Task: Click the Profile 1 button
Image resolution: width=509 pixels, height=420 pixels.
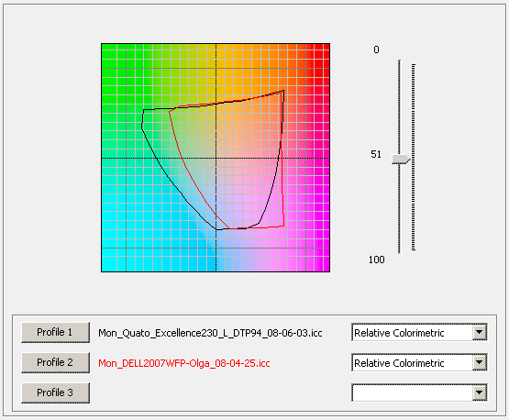Action: pyautogui.click(x=55, y=332)
